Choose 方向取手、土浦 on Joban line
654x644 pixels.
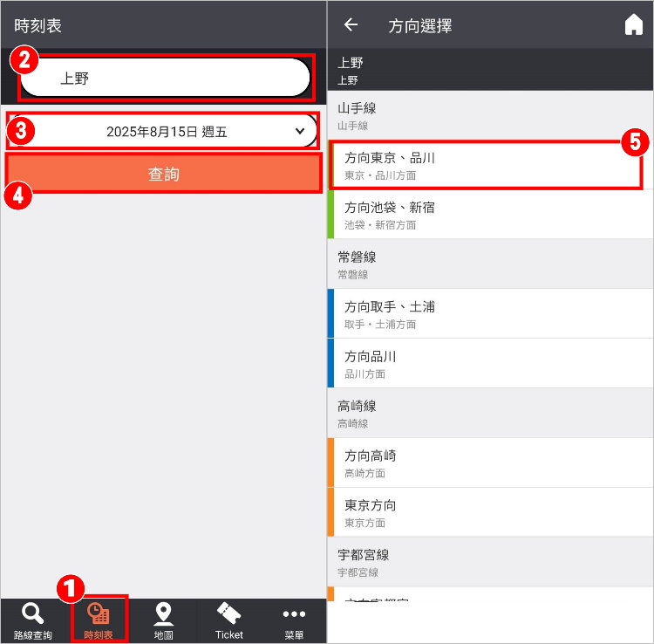(490, 314)
